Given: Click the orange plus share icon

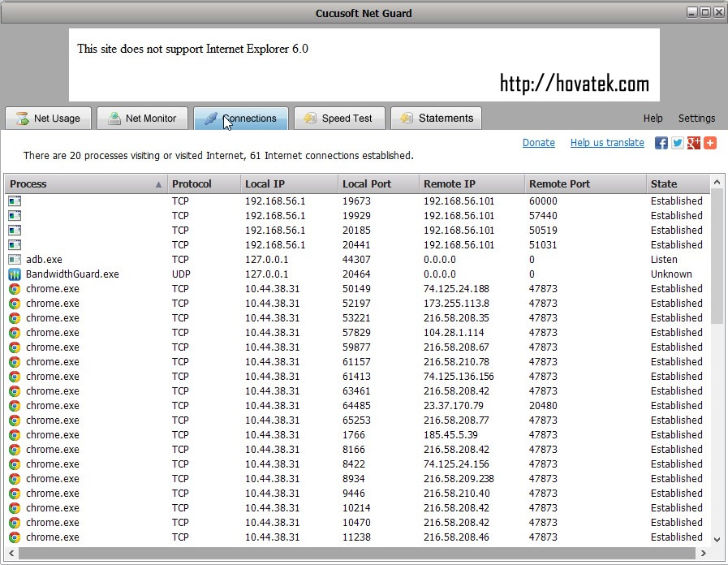Looking at the screenshot, I should 710,143.
